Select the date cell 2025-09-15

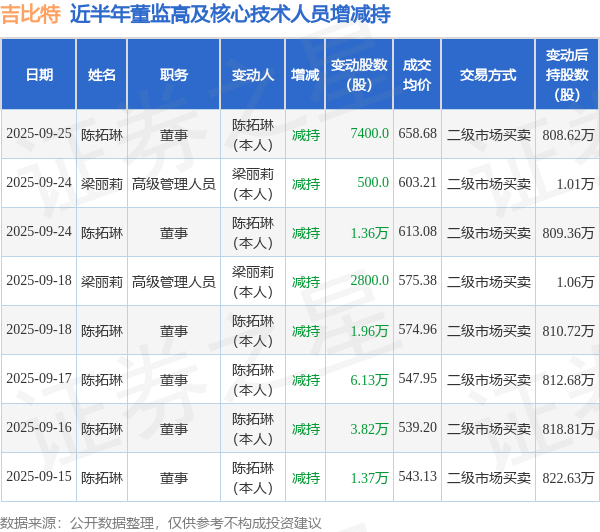pyautogui.click(x=39, y=477)
